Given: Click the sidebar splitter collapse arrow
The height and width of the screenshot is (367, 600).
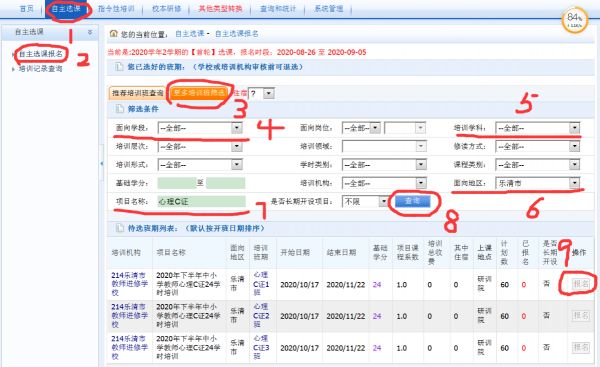Looking at the screenshot, I should point(101,163).
